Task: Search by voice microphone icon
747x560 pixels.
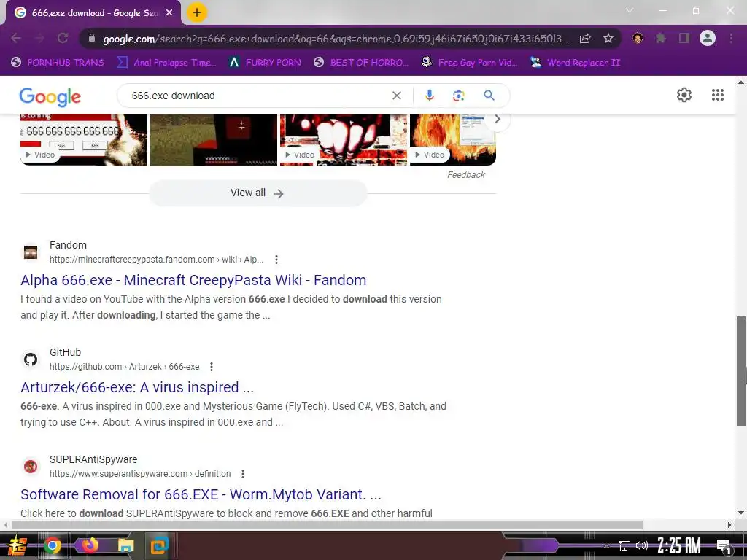Action: (429, 96)
